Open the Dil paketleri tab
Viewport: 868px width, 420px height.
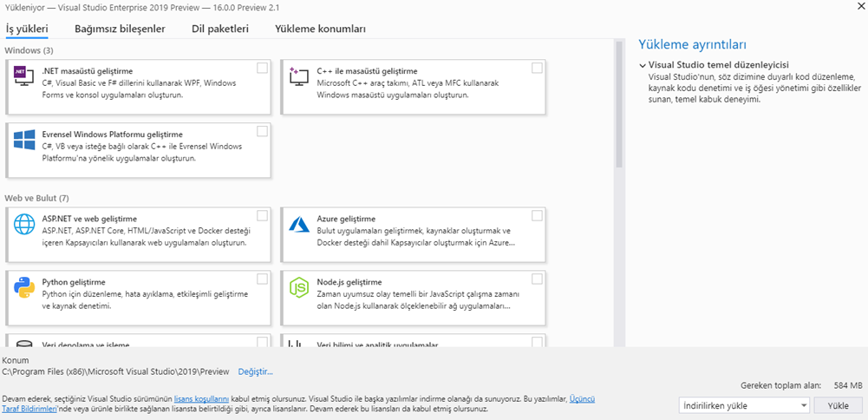click(220, 29)
